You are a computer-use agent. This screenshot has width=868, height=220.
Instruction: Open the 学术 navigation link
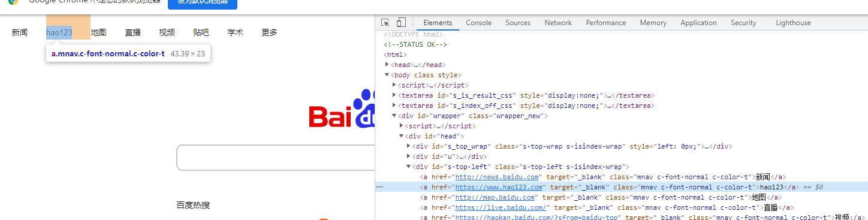236,32
